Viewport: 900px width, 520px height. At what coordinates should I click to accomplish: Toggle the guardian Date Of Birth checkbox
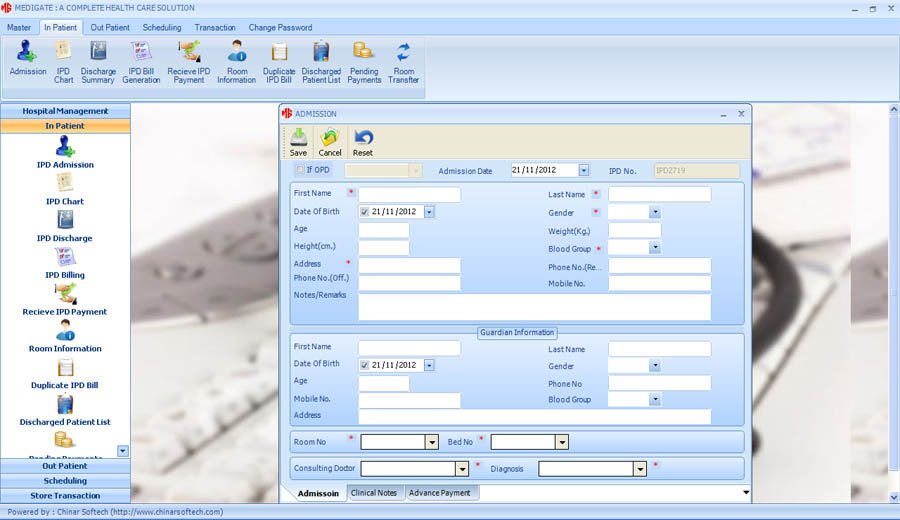coord(364,365)
